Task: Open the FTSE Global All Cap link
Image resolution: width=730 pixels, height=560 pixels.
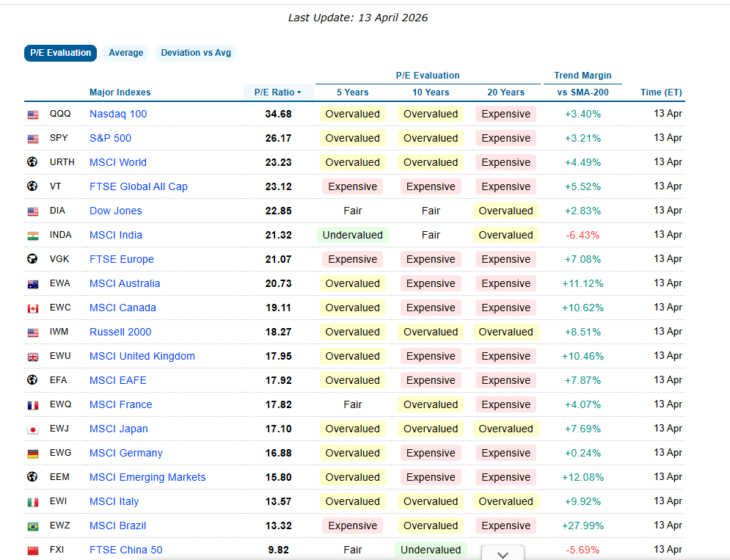Action: (x=139, y=186)
